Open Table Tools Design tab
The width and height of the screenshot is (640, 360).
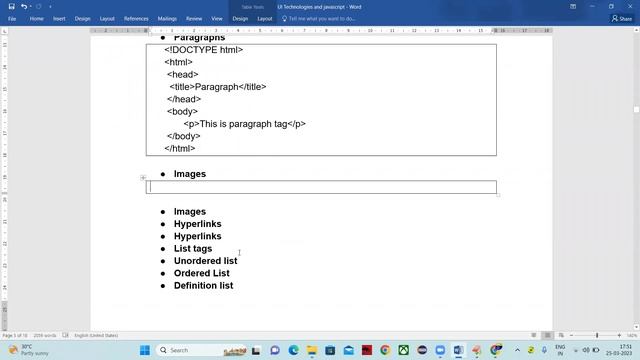click(240, 19)
